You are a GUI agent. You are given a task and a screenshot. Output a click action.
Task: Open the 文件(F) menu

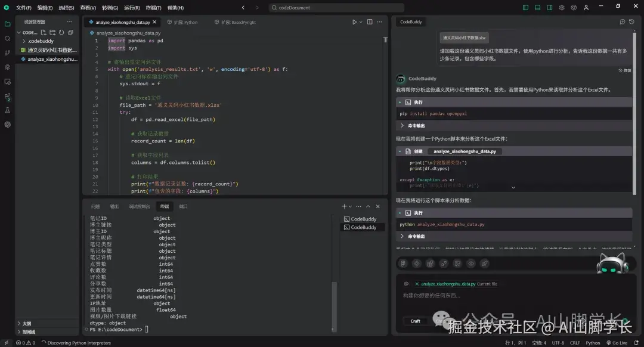23,8
